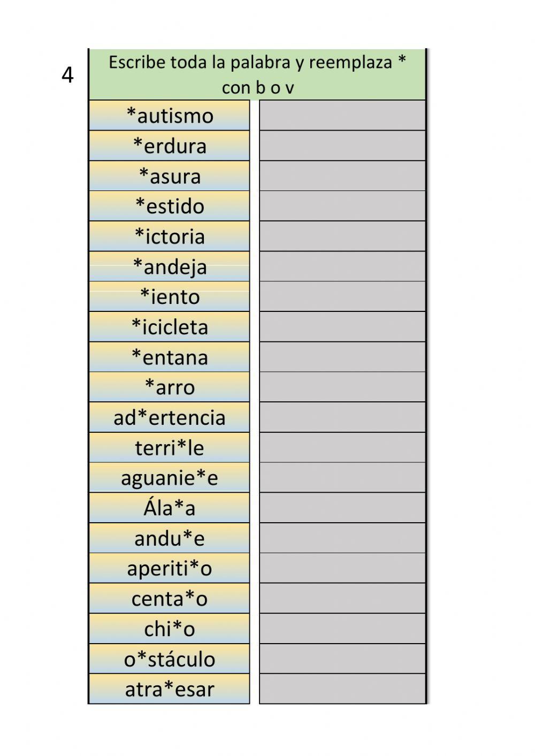This screenshot has height=756, width=535.
Task: Click the answer box next to *erdura
Action: (342, 146)
